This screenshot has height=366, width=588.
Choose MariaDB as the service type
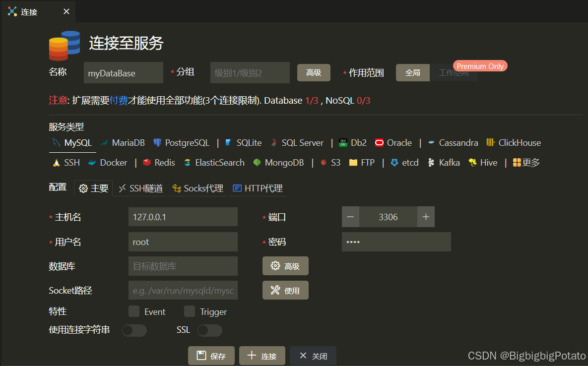click(123, 143)
